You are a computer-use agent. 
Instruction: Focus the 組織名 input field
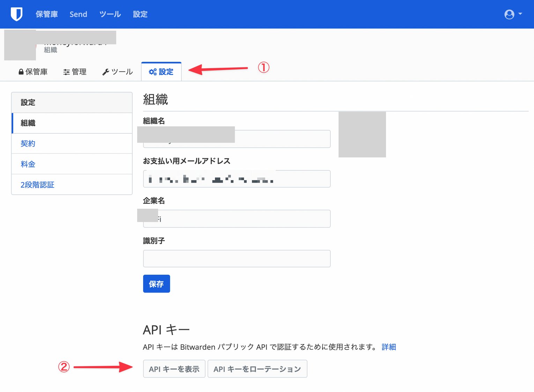coord(237,139)
